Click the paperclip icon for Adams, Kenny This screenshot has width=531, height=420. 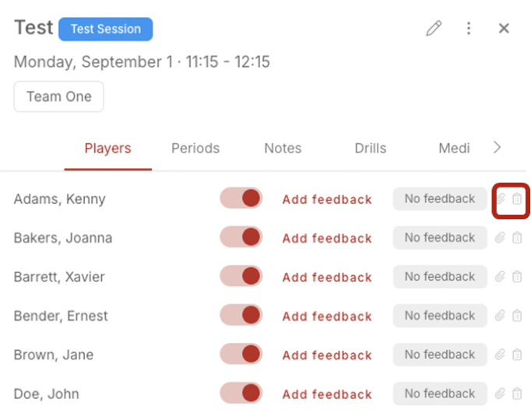501,199
